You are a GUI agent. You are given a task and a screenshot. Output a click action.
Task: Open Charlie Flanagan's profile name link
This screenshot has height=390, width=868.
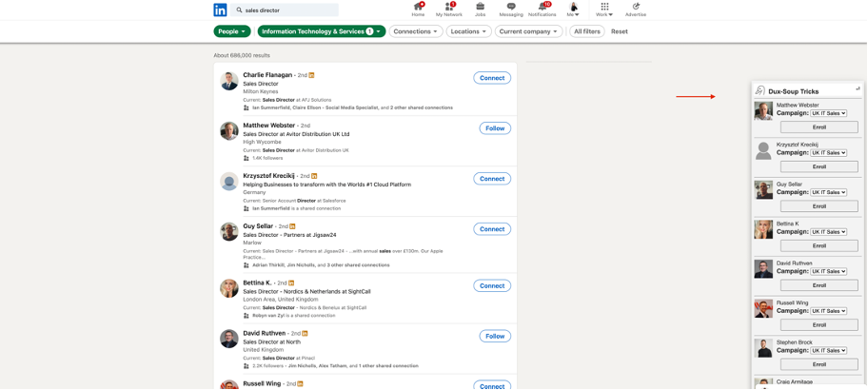[x=267, y=75]
